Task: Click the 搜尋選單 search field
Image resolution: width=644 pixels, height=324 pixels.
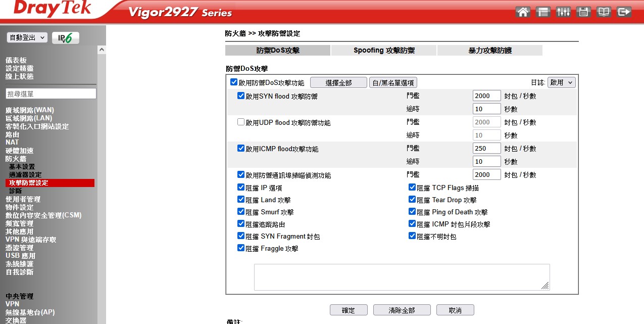Action: [51, 94]
